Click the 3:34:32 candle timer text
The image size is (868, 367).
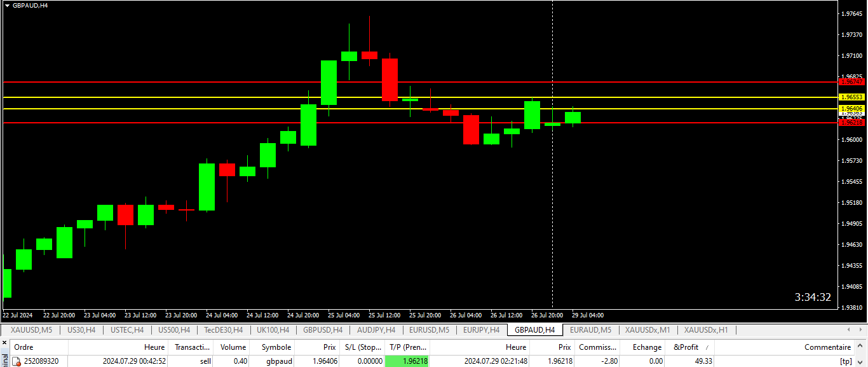(x=813, y=297)
